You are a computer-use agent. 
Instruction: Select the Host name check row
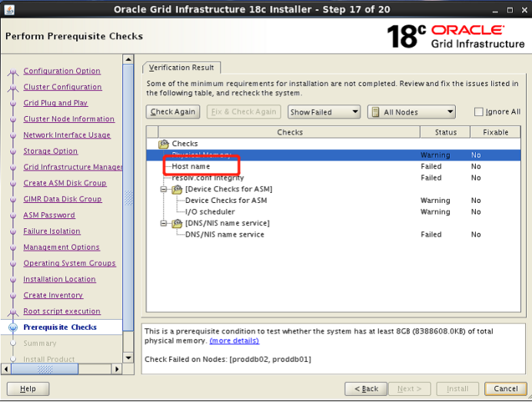(334, 167)
